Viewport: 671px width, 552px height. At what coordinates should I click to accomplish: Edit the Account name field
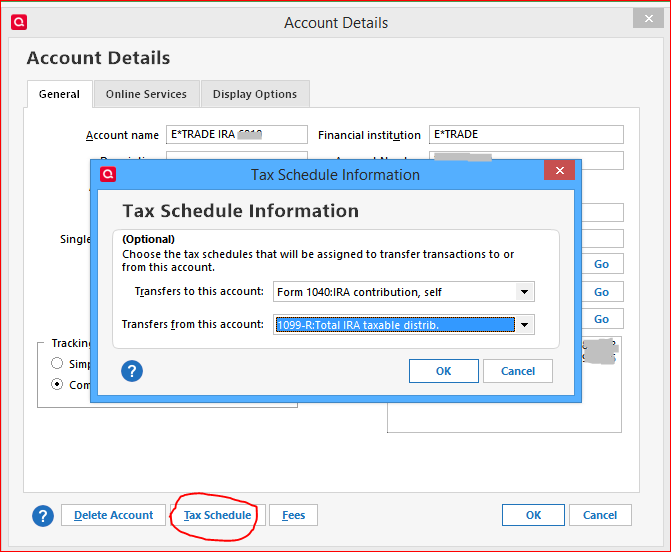click(x=237, y=134)
